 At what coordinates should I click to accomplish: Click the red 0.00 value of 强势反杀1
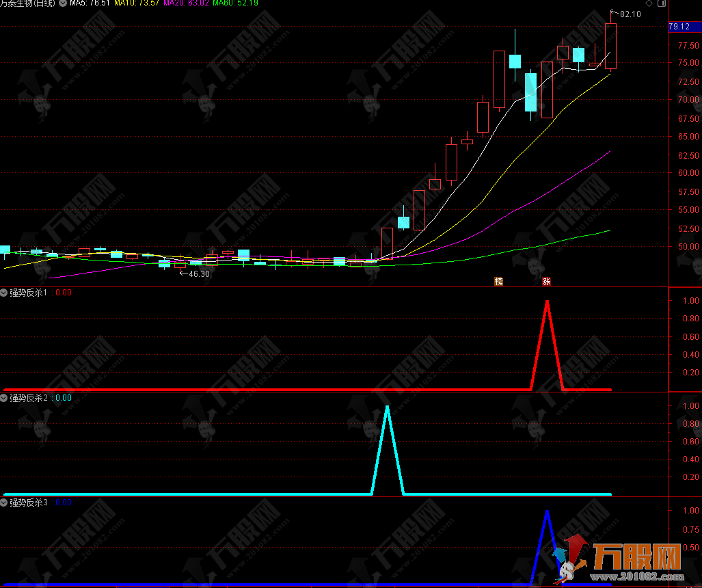click(x=64, y=293)
